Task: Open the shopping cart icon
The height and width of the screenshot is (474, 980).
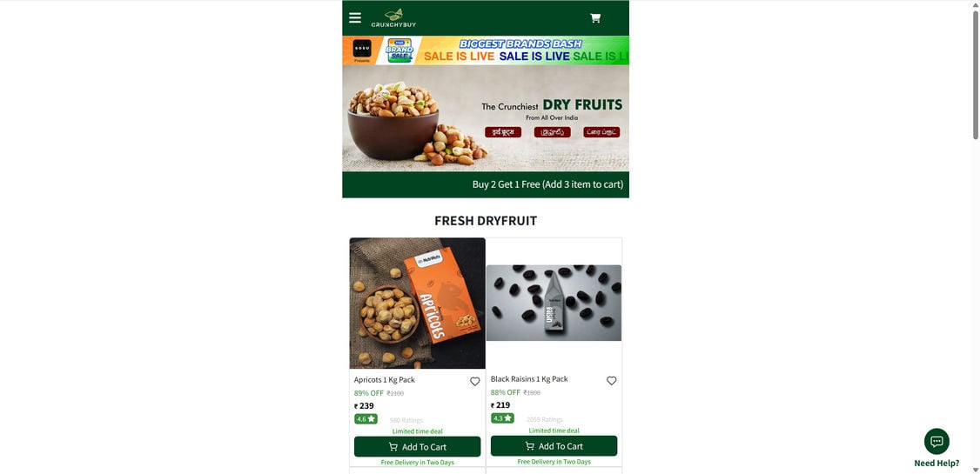Action: pyautogui.click(x=595, y=18)
